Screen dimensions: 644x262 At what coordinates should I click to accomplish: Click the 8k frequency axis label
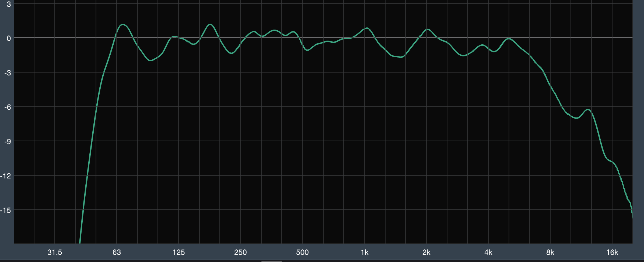550,252
